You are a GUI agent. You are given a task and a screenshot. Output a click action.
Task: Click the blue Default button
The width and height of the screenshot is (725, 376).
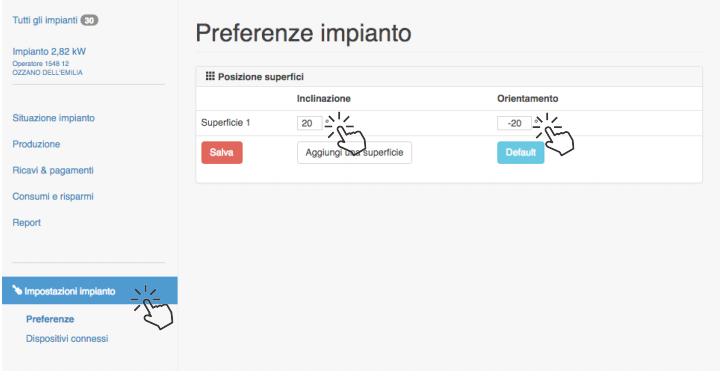521,153
